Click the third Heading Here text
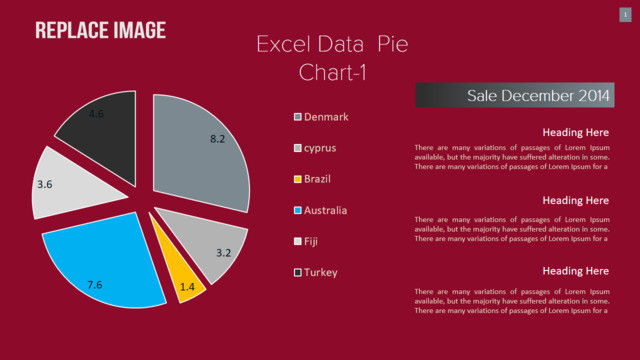 click(576, 271)
